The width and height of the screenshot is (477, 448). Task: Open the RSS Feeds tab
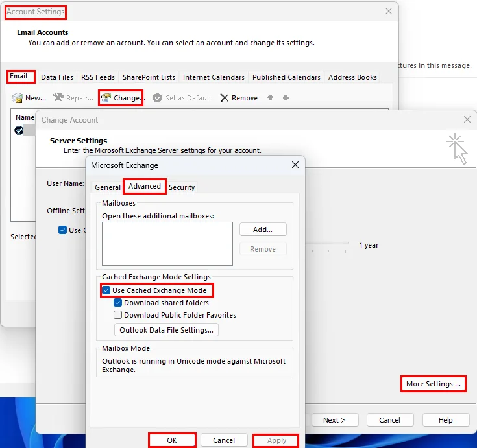click(98, 77)
